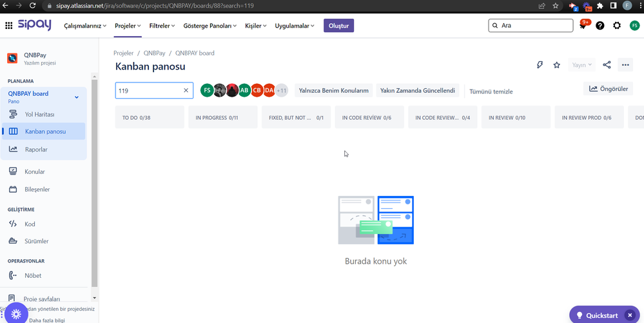Star the Kanban board
Screen dimensions: 644x323
pos(556,65)
